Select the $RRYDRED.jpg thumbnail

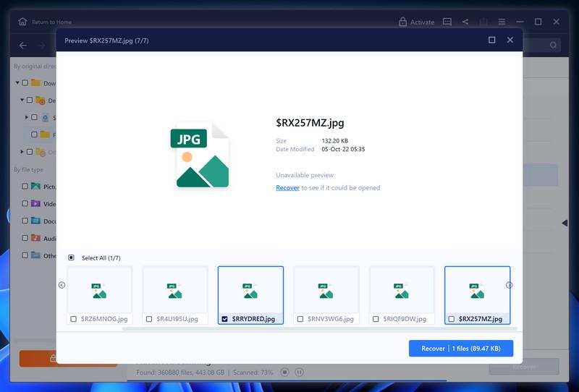(x=250, y=295)
